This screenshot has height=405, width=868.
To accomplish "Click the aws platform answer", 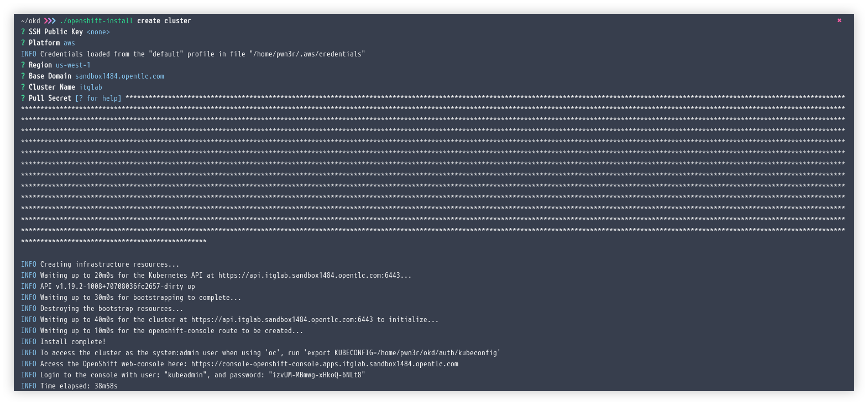I will (x=69, y=43).
